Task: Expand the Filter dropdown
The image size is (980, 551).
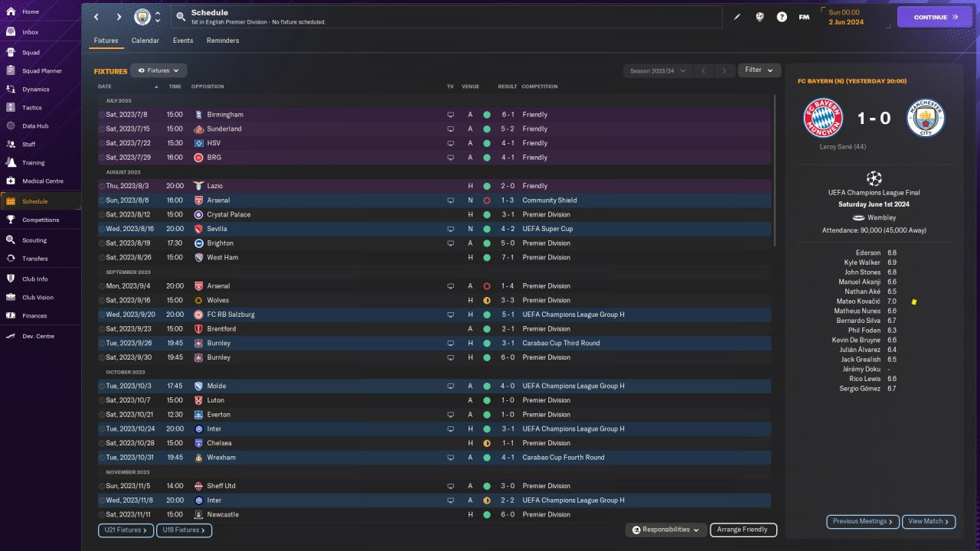Action: tap(759, 70)
